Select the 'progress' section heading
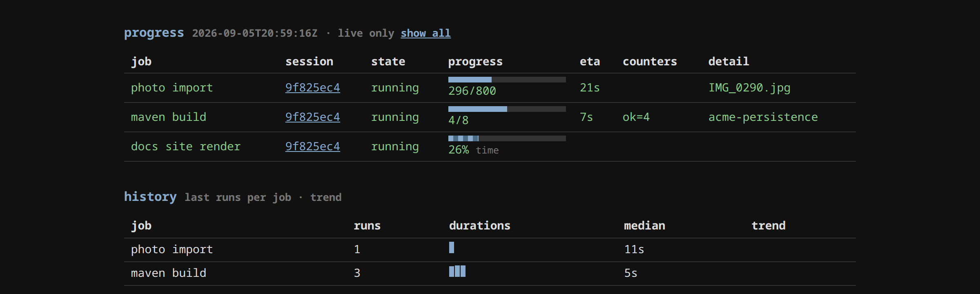 coord(154,33)
